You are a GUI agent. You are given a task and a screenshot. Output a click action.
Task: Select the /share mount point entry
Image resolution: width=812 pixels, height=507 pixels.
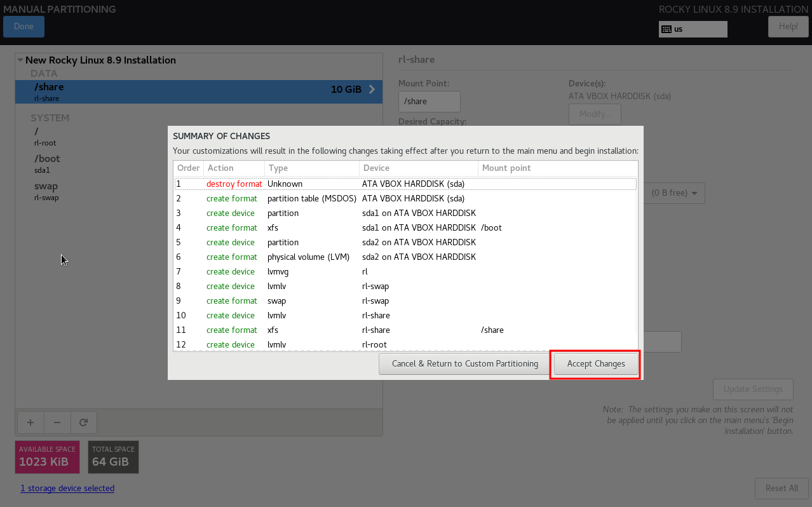coord(199,91)
